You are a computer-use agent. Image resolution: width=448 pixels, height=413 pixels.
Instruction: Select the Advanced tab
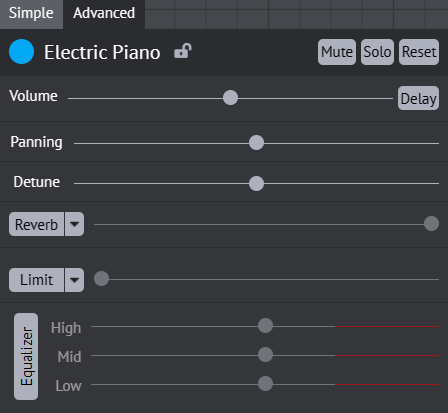point(104,13)
